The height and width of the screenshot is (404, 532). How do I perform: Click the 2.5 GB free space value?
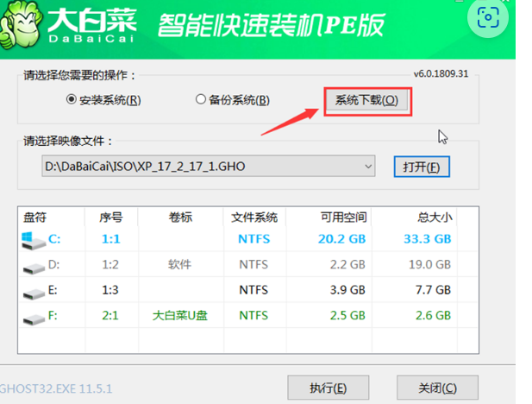pyautogui.click(x=347, y=315)
